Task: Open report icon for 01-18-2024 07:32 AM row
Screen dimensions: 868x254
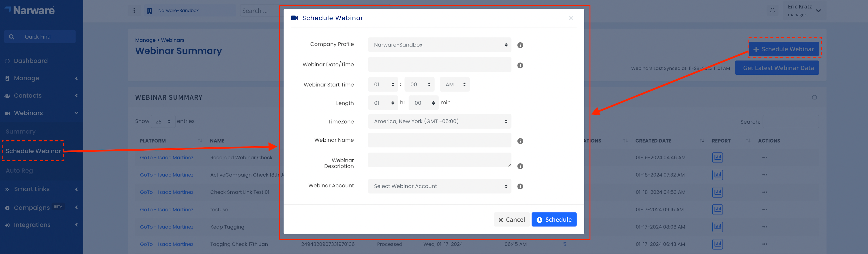Action: 717,175
